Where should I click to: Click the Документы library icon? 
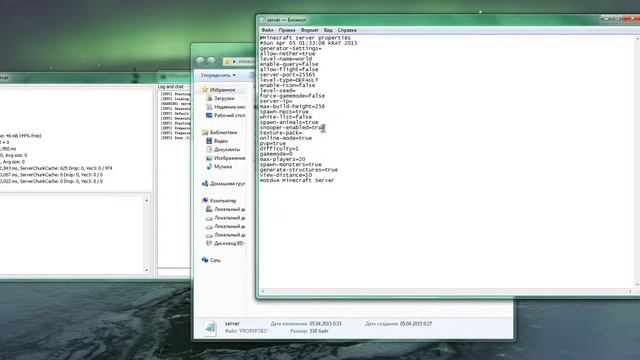click(x=209, y=149)
